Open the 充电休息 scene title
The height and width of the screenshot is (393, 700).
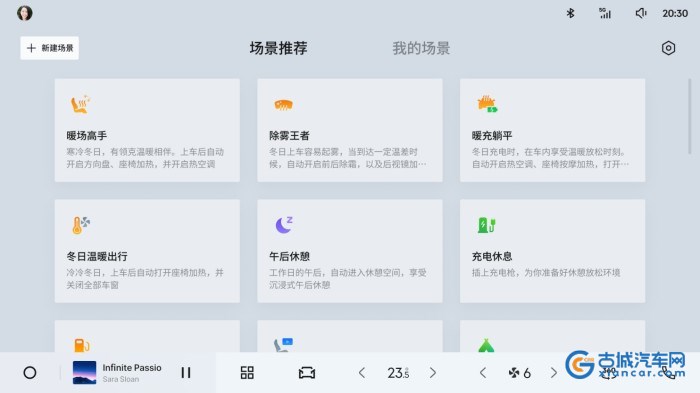coord(492,256)
